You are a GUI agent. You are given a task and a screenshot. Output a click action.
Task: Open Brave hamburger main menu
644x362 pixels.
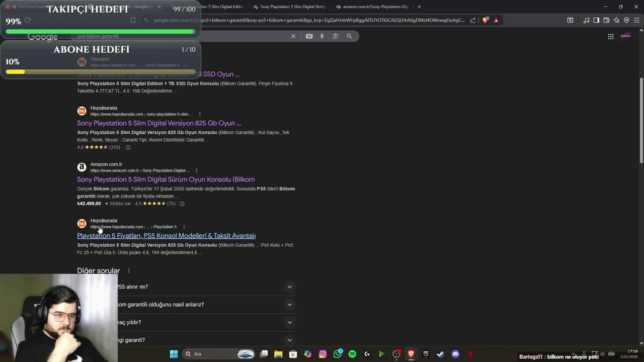[636, 20]
